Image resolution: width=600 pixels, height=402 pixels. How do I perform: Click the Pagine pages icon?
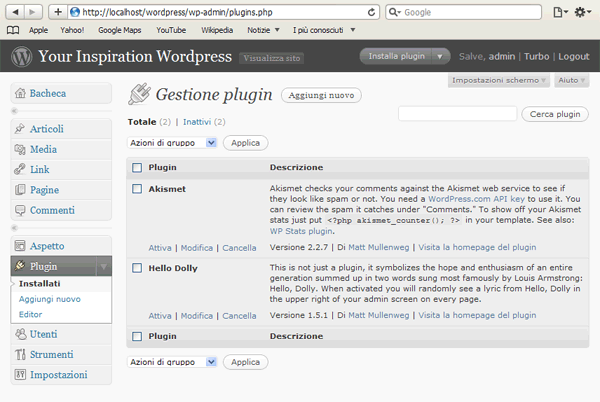pos(20,190)
